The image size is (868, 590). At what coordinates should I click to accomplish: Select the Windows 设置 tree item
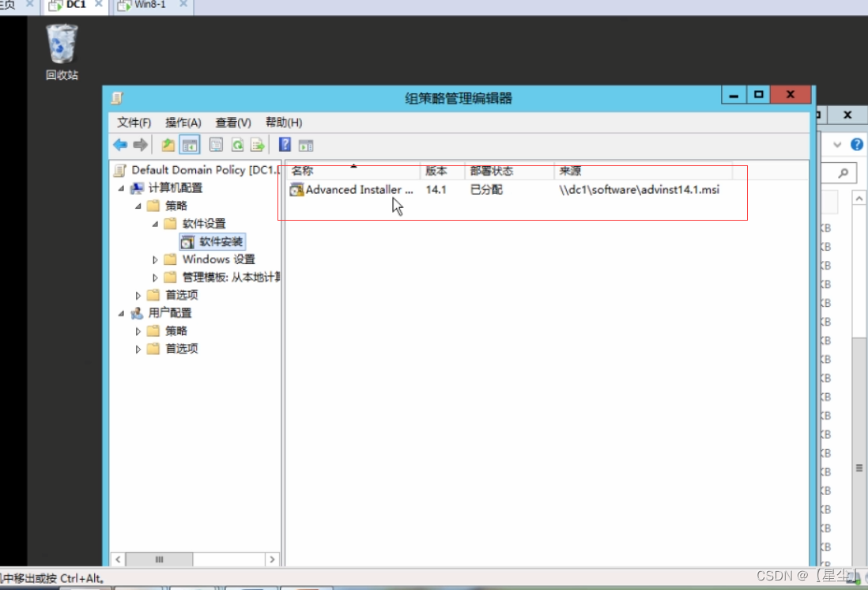click(219, 259)
